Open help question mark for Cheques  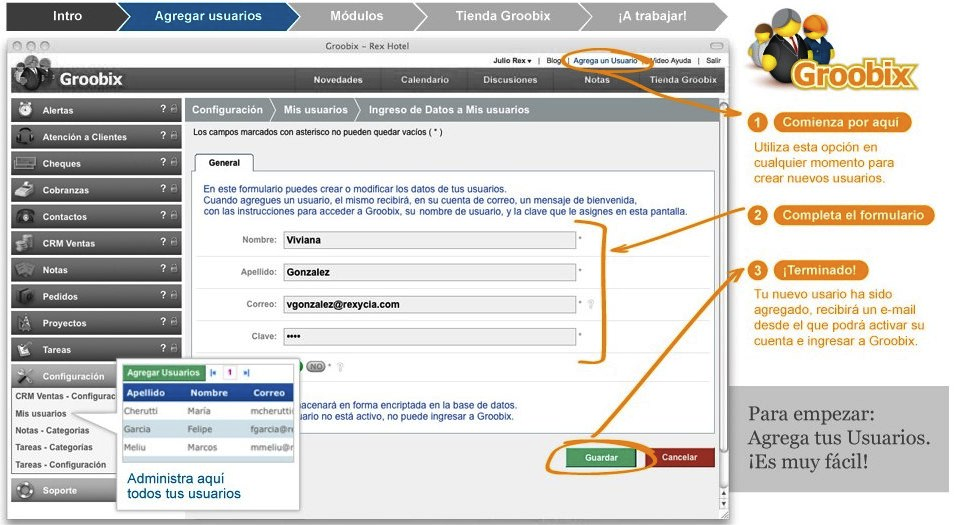(163, 162)
